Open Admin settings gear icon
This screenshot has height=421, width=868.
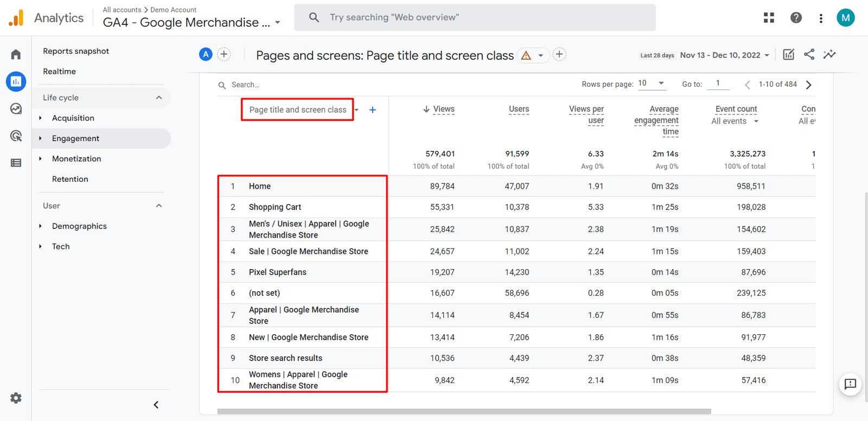[16, 398]
